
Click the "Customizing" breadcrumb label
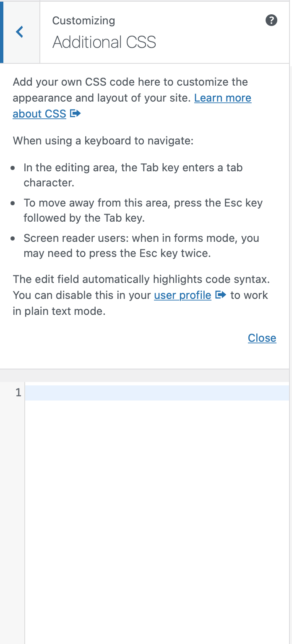pyautogui.click(x=83, y=20)
